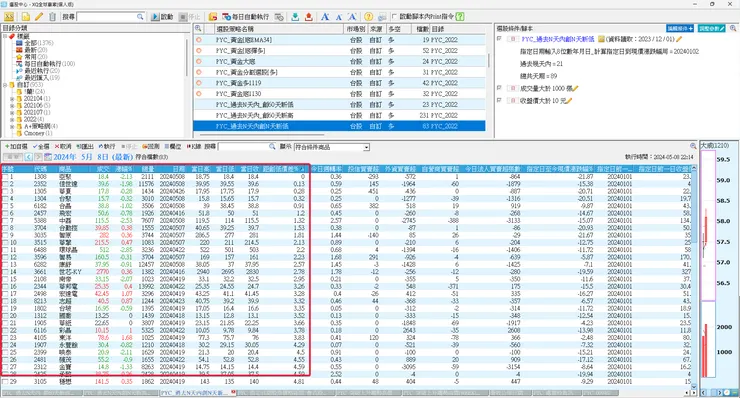Toggle the checkbox for 收盤價大於 10 元 condition

[499, 101]
